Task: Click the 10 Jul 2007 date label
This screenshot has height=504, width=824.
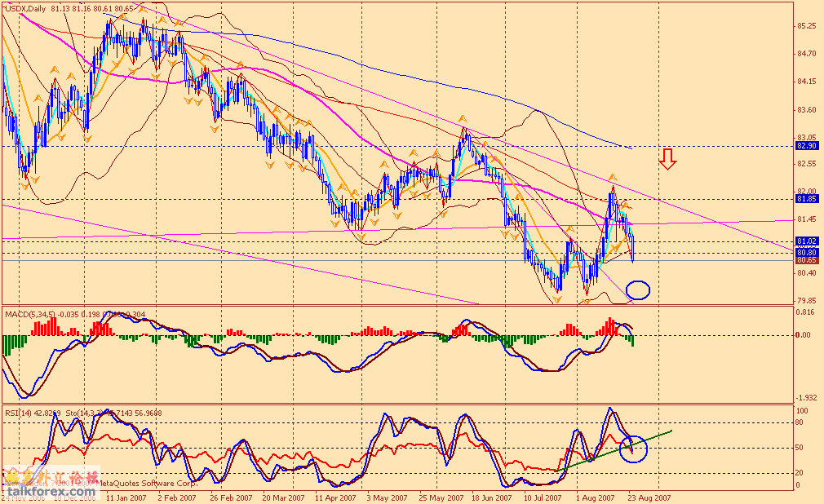Action: (543, 497)
